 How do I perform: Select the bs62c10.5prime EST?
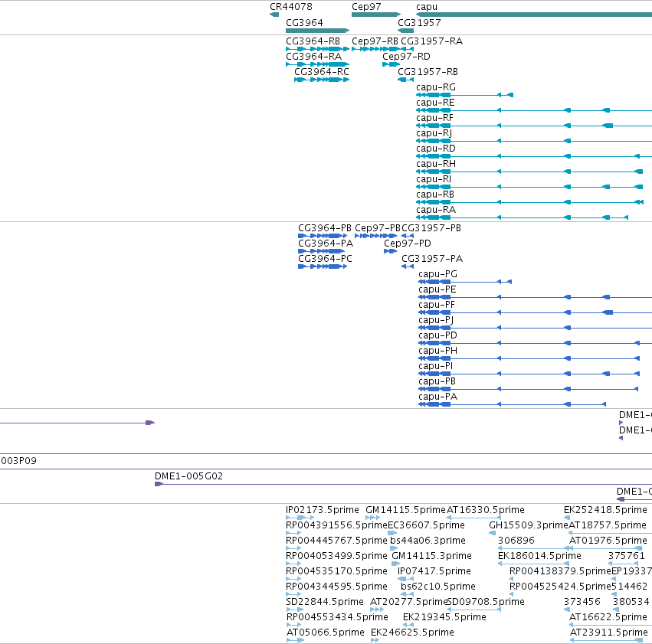pyautogui.click(x=407, y=594)
